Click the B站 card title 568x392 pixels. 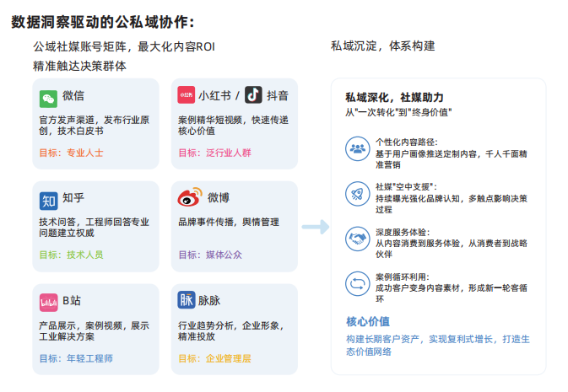(72, 300)
